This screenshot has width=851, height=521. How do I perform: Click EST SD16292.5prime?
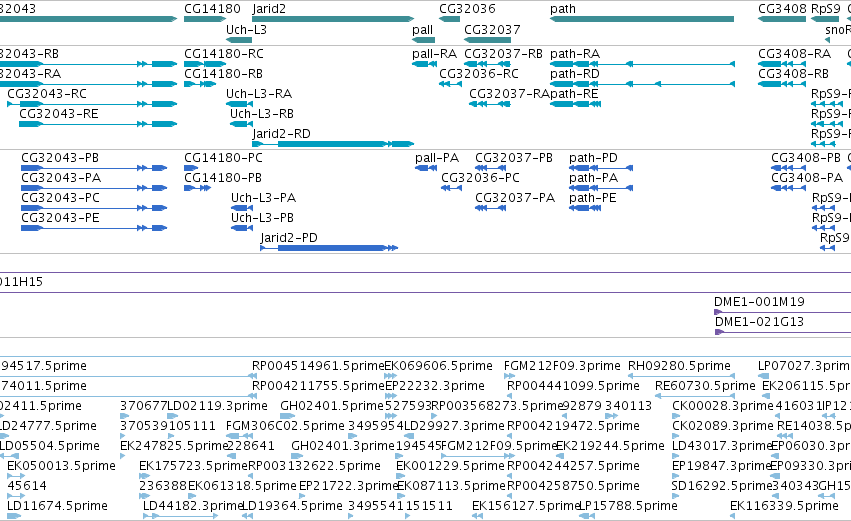coord(675,495)
